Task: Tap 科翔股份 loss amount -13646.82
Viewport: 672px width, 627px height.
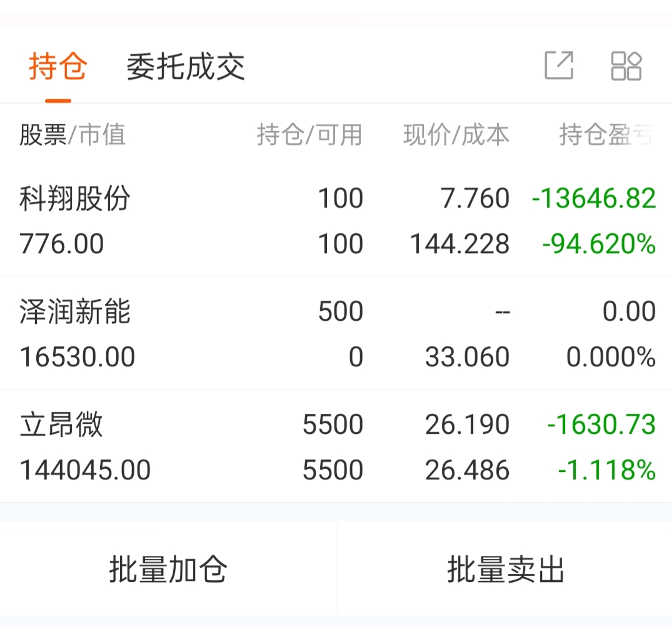Action: click(593, 199)
